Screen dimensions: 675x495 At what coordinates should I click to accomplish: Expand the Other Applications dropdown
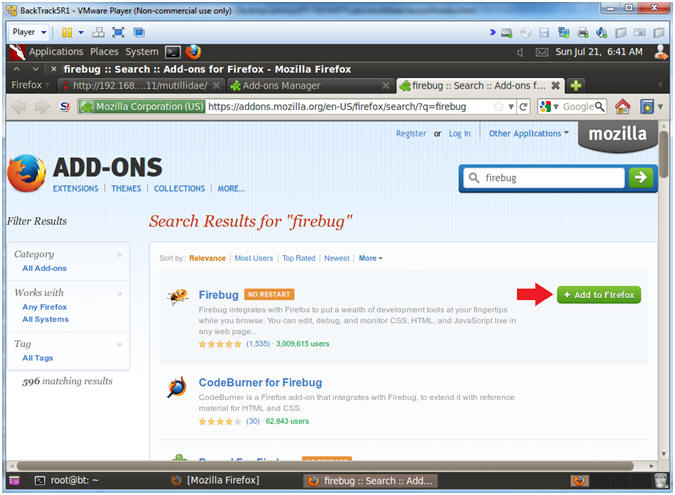click(x=529, y=133)
